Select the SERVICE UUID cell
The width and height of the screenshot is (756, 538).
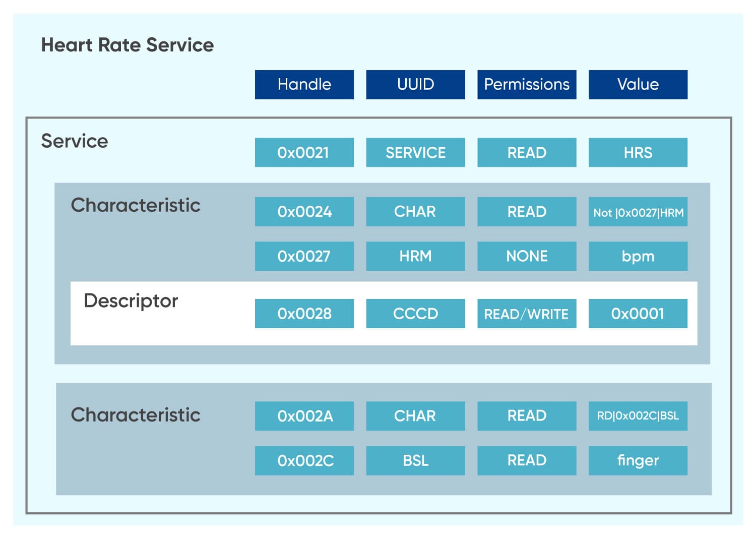pyautogui.click(x=415, y=152)
